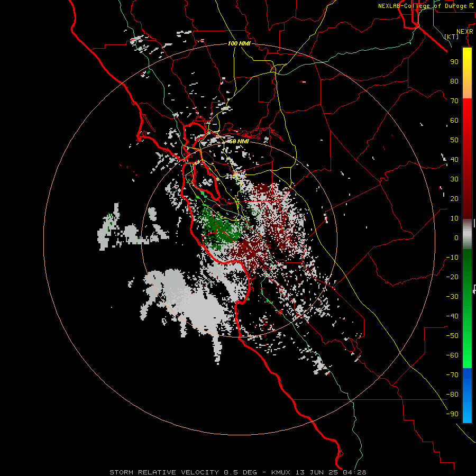Click the 0 label on velocity scale
This screenshot has width=476, height=476.
456,237
